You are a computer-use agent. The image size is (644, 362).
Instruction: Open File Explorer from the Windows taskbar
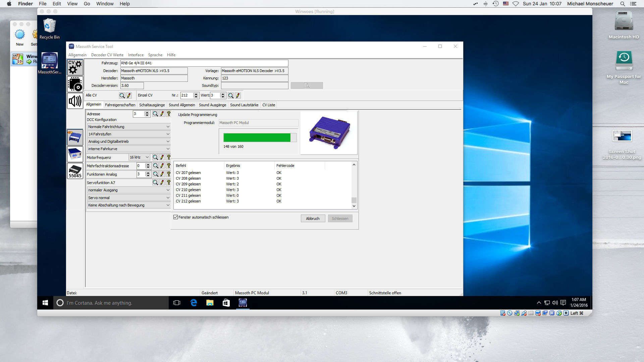[x=210, y=303]
